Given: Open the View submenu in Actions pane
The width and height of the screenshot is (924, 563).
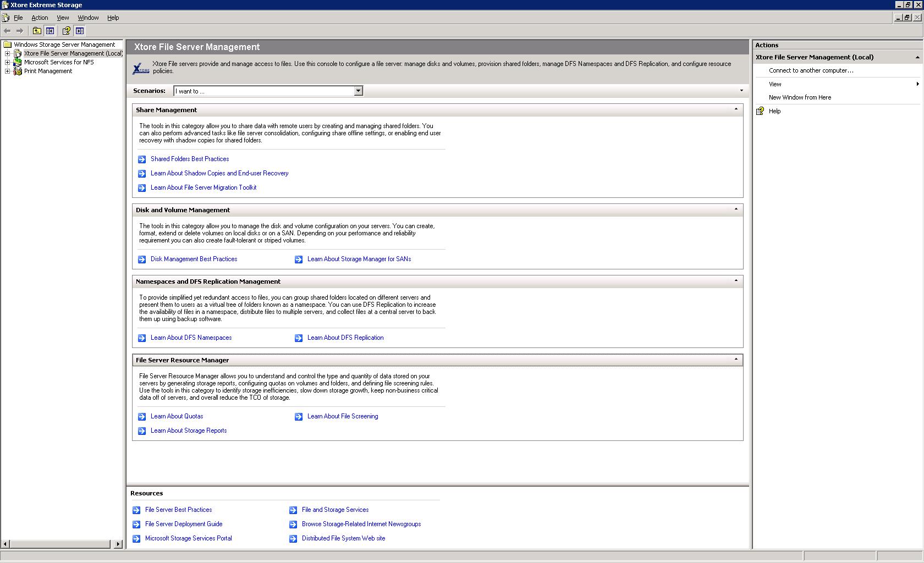Looking at the screenshot, I should point(775,84).
